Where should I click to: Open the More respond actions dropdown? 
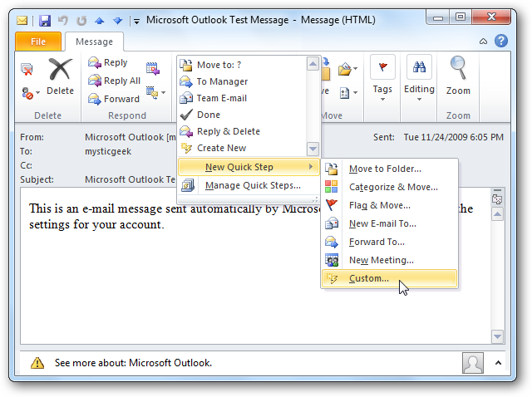point(155,92)
